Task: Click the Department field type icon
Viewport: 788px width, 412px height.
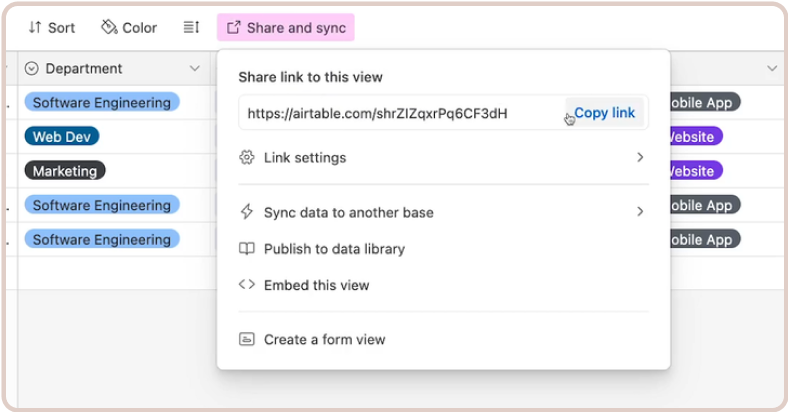Action: (x=31, y=69)
